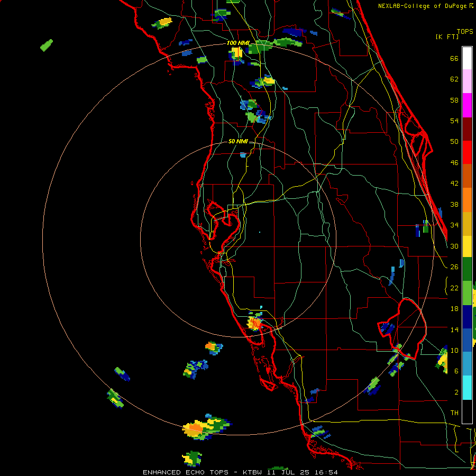Click the 66 legend value
Image resolution: width=476 pixels, height=476 pixels.
[x=454, y=59]
